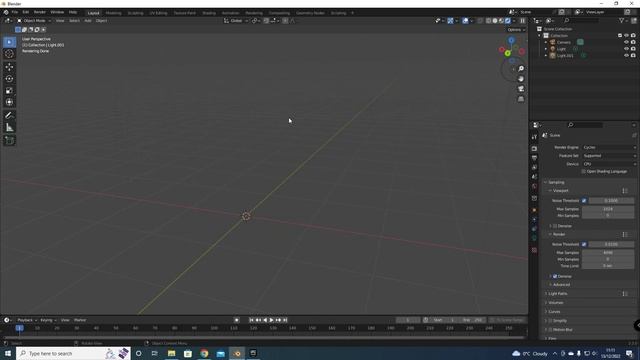Click the Z axis on navigation gizmo

[511, 40]
